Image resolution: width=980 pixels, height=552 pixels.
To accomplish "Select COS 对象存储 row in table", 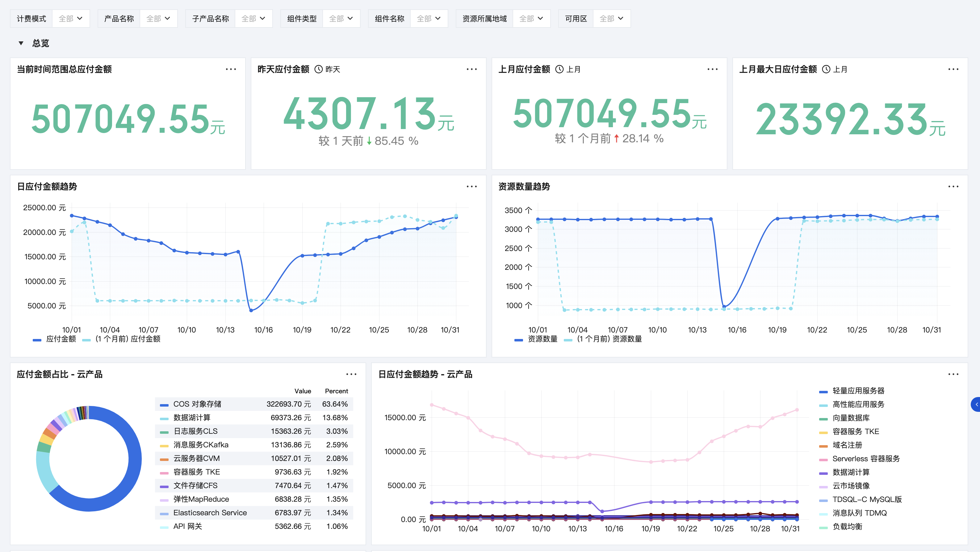I will (x=197, y=404).
